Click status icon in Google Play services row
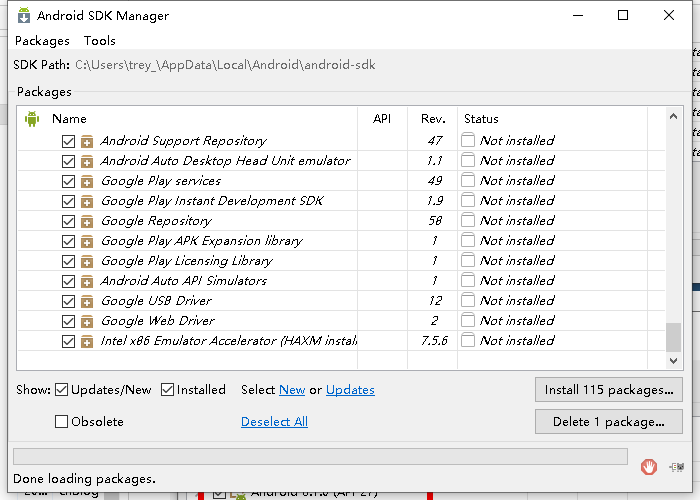The height and width of the screenshot is (500, 700). (467, 180)
